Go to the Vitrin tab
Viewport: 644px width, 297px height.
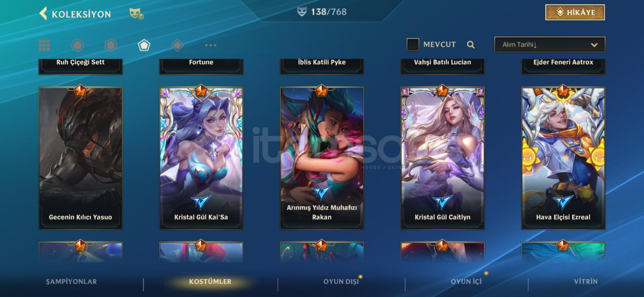(x=586, y=282)
